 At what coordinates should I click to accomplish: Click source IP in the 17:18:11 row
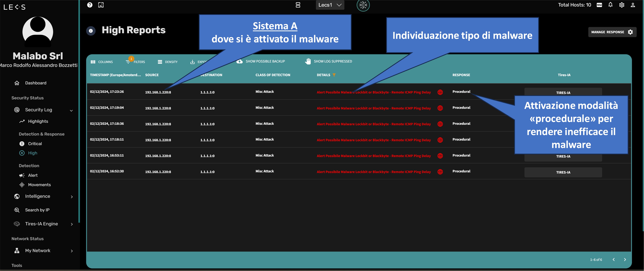[x=158, y=140]
